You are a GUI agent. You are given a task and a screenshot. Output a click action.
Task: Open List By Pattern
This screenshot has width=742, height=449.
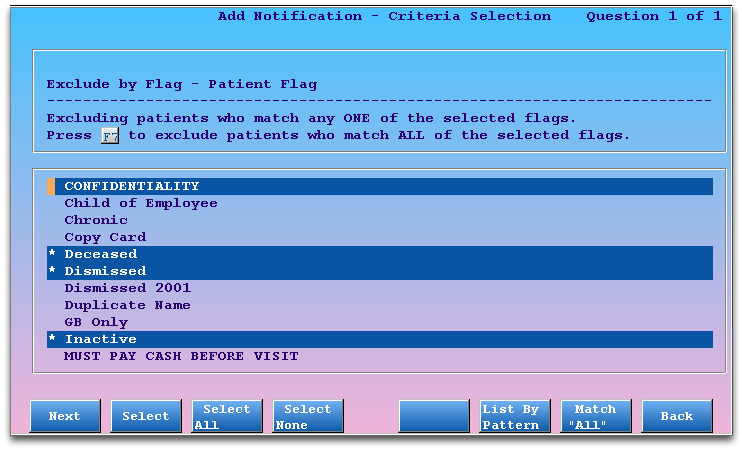[x=515, y=416]
